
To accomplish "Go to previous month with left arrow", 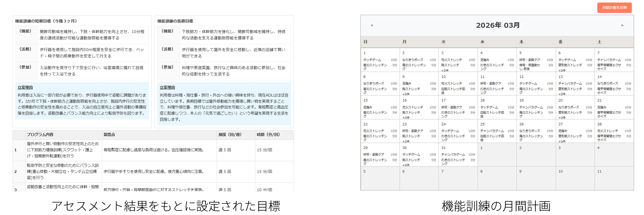I will pyautogui.click(x=372, y=26).
